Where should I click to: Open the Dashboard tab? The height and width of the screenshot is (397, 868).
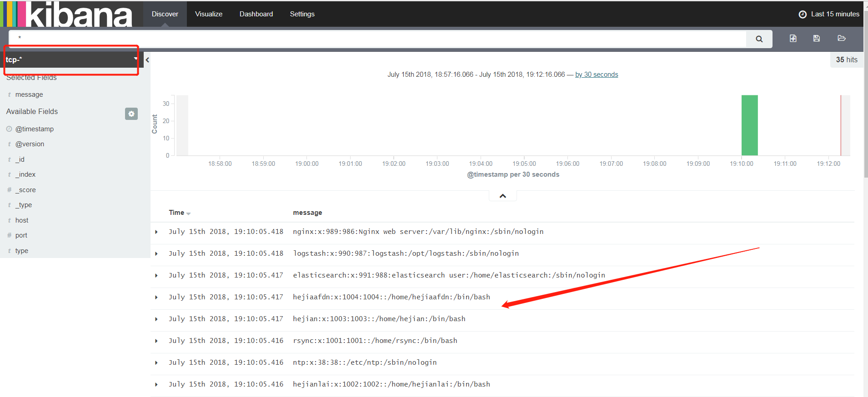coord(256,14)
